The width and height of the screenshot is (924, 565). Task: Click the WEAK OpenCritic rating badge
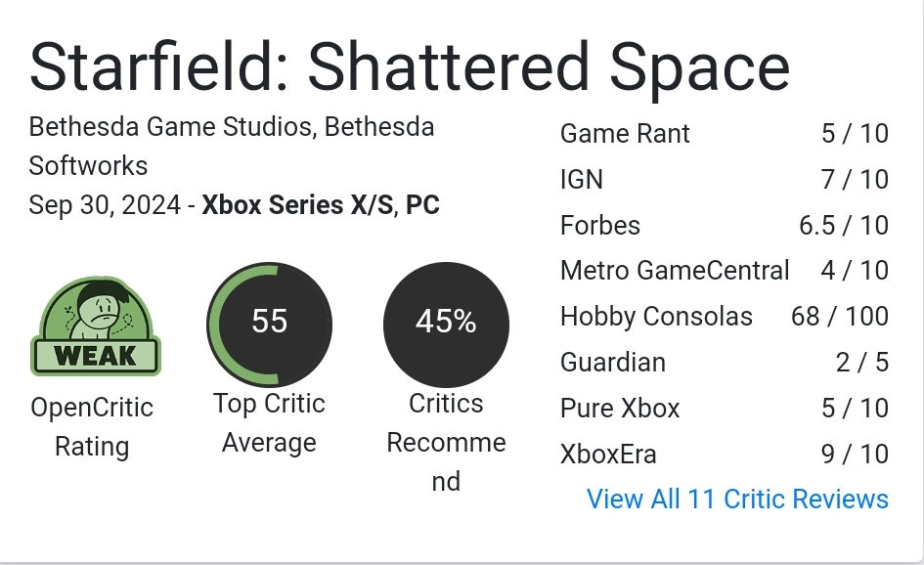96,327
